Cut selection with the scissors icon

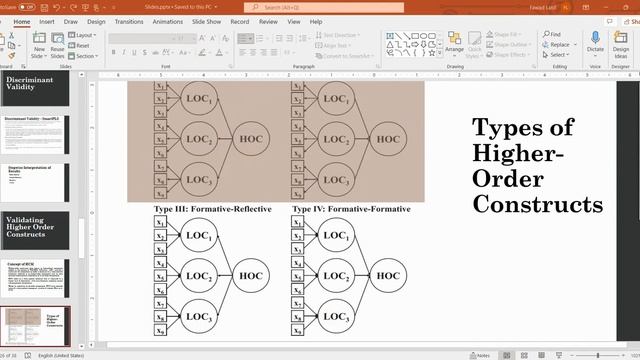point(11,36)
